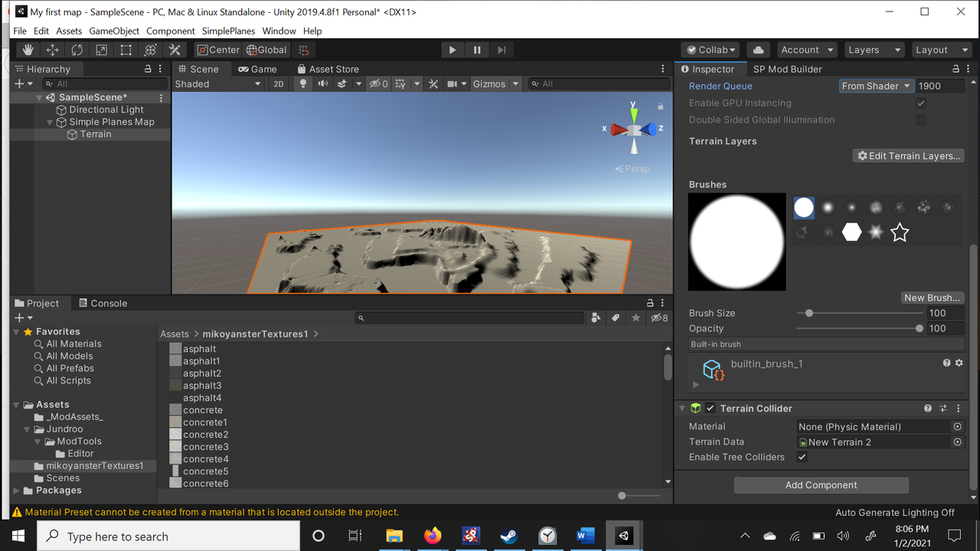
Task: Click the New Brush button
Action: [931, 298]
